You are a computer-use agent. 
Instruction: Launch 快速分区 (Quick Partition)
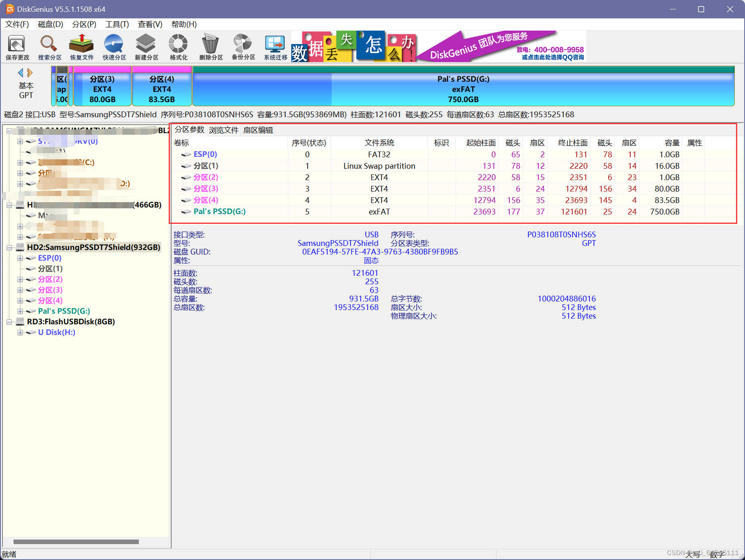point(114,46)
